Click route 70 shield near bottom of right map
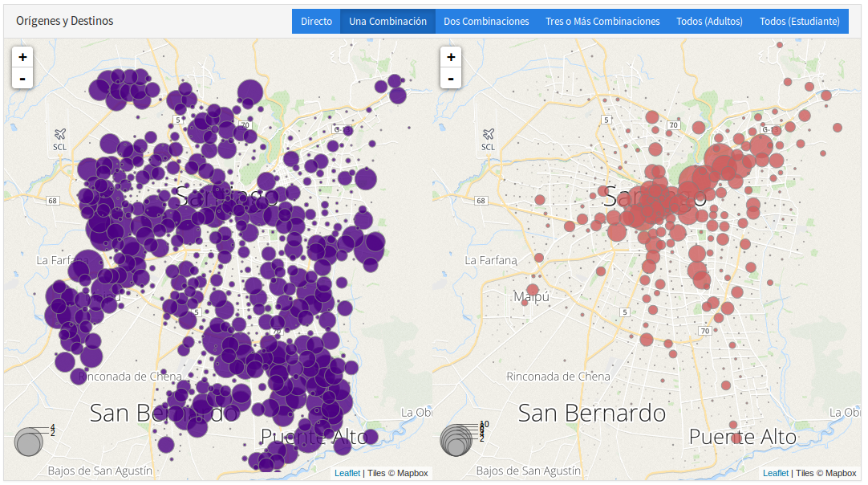This screenshot has height=485, width=868. pyautogui.click(x=704, y=331)
